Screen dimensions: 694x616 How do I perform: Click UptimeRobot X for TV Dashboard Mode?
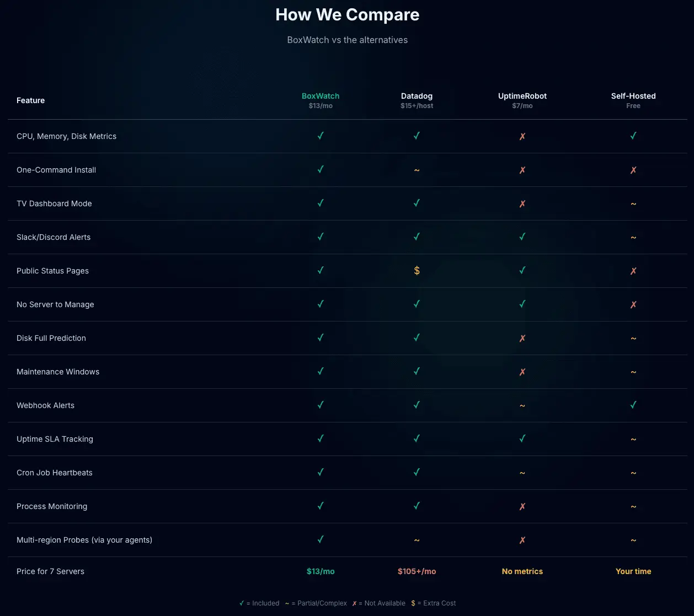522,203
